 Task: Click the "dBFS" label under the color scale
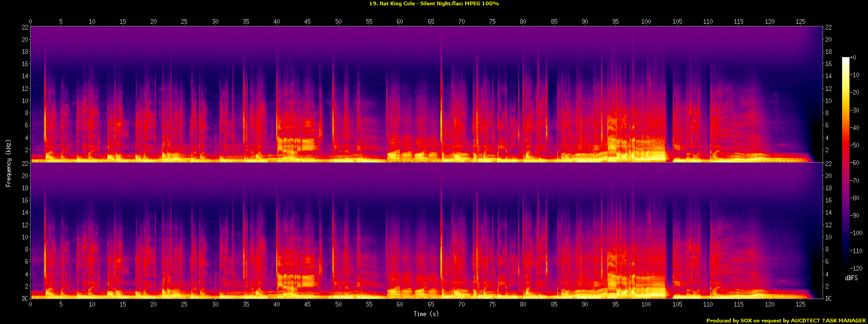[x=851, y=278]
